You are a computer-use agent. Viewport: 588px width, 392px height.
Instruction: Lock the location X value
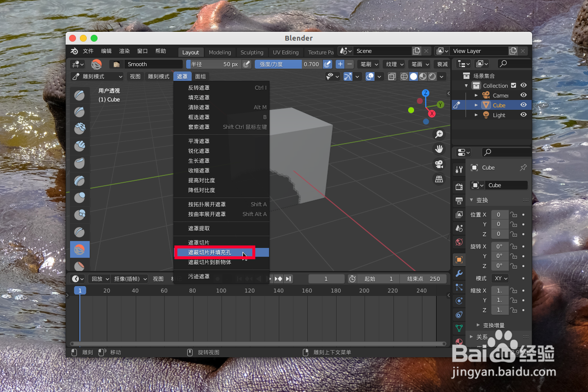[x=514, y=215]
